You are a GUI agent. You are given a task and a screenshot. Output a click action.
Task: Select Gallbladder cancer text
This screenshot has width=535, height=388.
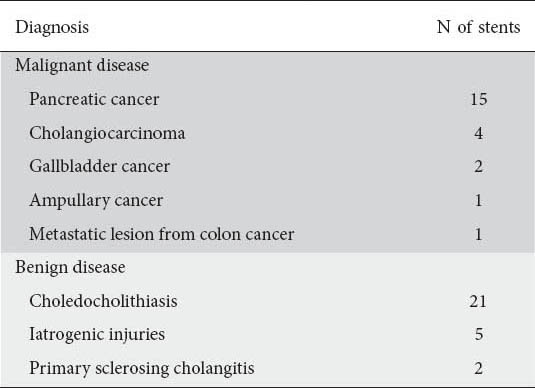pyautogui.click(x=100, y=167)
